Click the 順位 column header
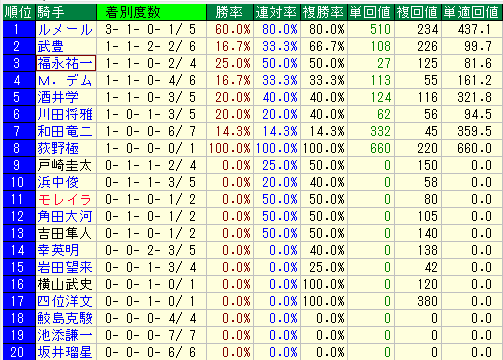This screenshot has width=503, height=360. pos(19,12)
